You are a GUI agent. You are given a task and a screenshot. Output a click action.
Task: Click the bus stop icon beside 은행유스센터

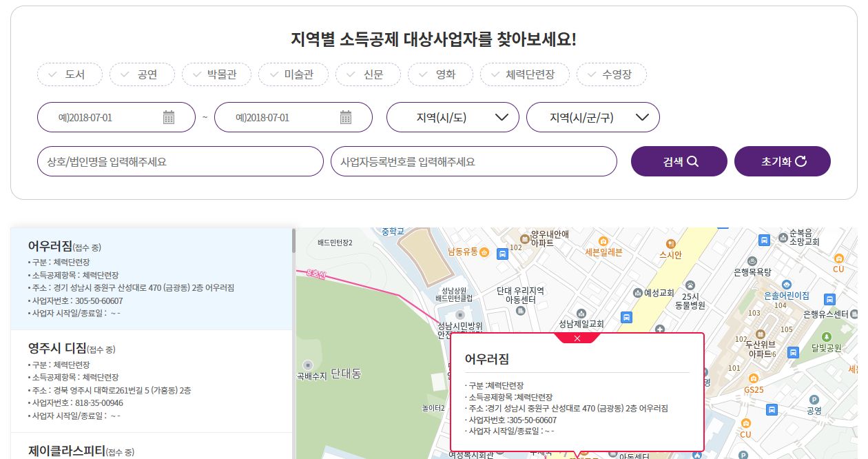(x=829, y=299)
